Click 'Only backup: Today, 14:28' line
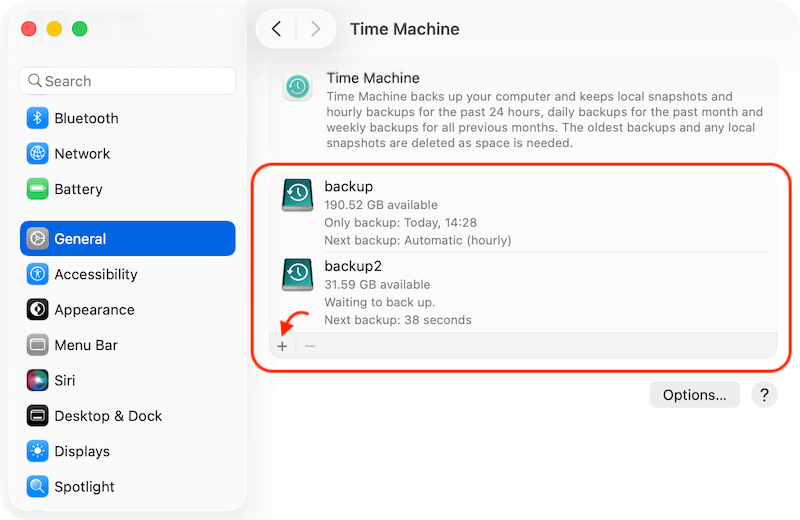The image size is (800, 520). point(401,222)
